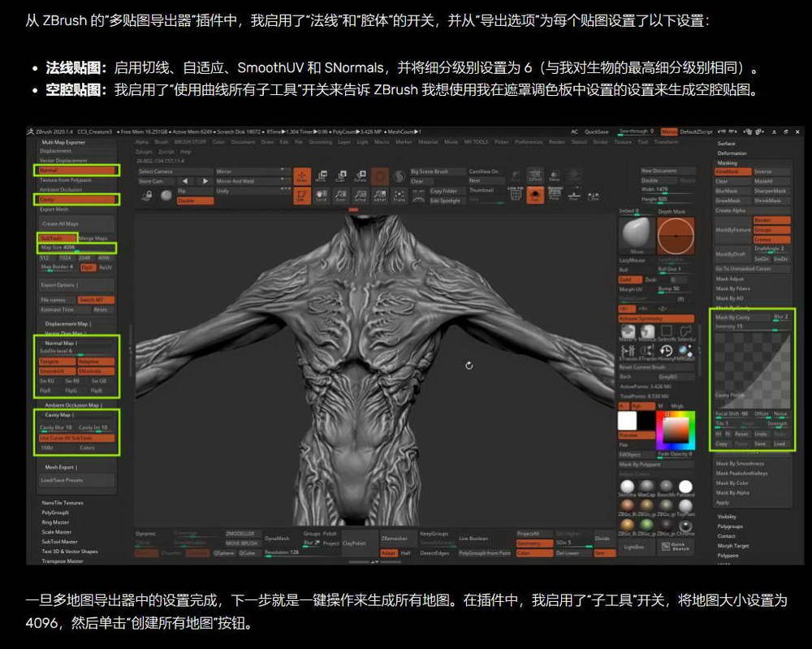Expand the Morph Target subpalette
Image resolution: width=812 pixels, height=649 pixels.
pos(733,546)
